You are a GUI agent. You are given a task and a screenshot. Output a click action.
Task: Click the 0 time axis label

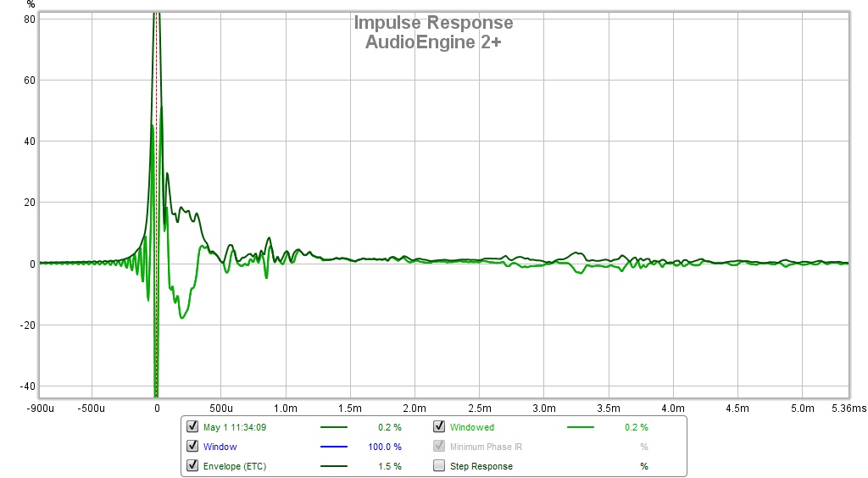click(x=157, y=409)
